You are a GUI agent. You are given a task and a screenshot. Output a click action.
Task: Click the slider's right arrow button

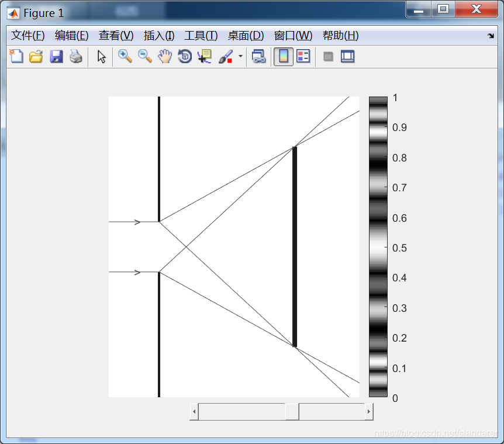tap(369, 411)
